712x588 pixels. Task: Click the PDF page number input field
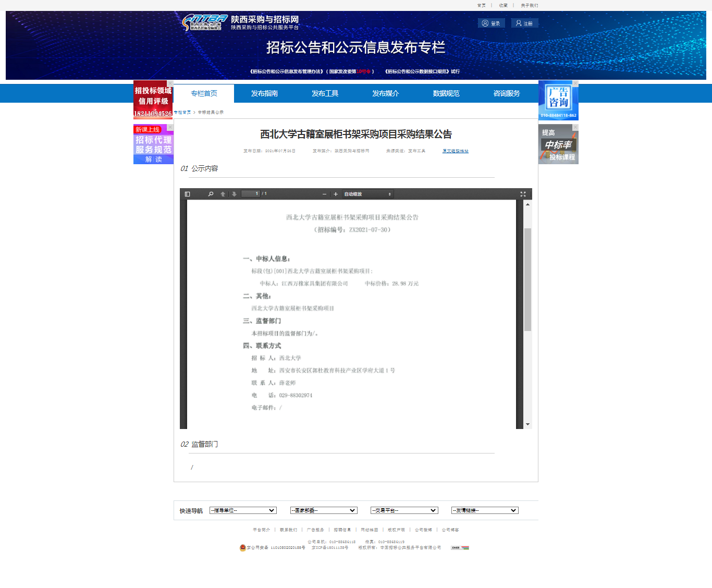coord(250,194)
